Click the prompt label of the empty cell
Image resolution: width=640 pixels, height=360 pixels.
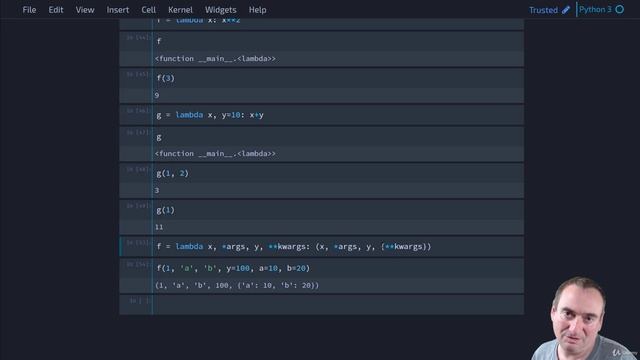[139, 301]
